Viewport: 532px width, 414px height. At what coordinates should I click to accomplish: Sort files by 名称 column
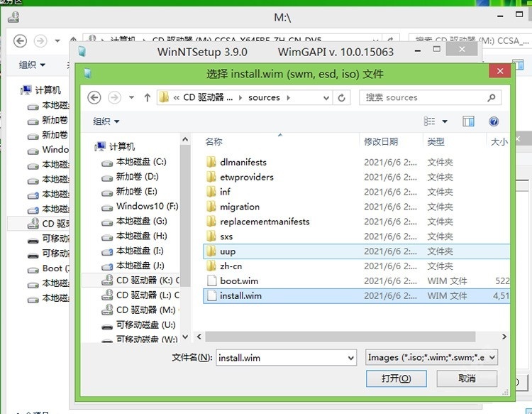[x=214, y=141]
